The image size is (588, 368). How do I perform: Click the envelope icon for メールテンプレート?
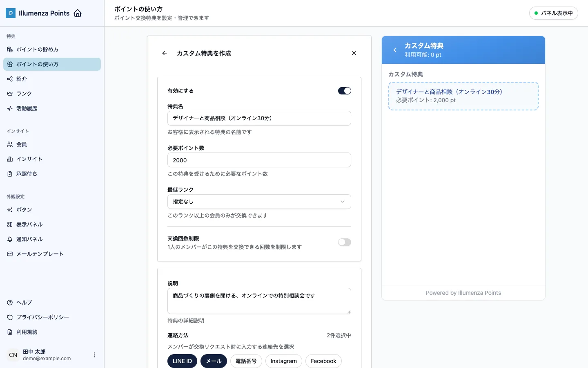pos(10,254)
